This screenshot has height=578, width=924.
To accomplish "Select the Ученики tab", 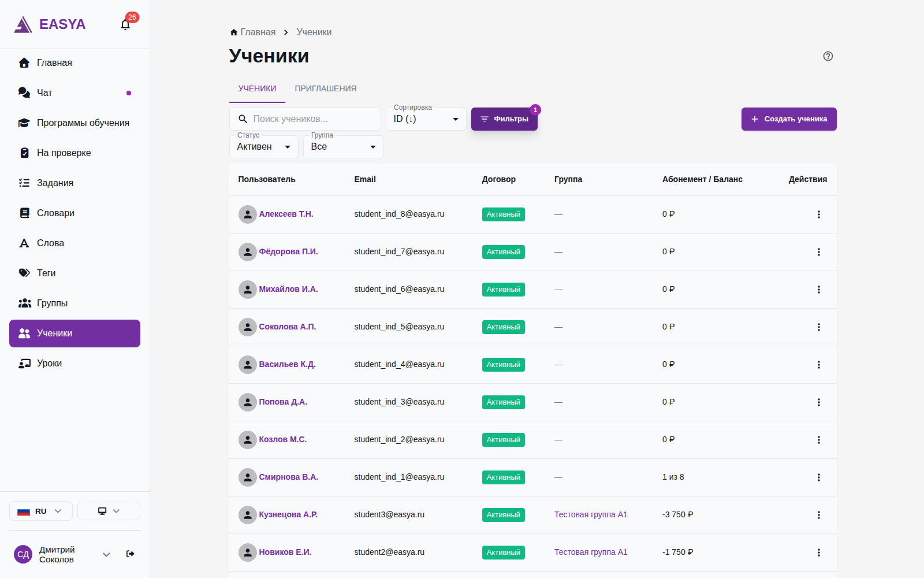I will (x=258, y=88).
